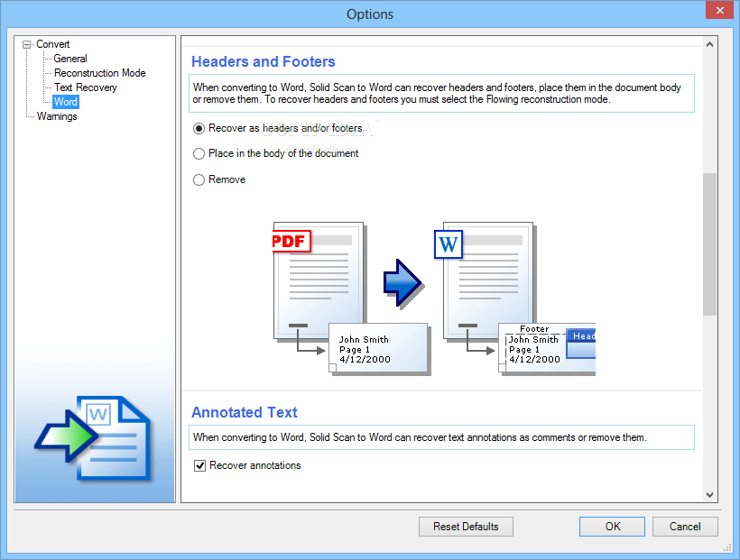Open the Warnings options page
740x560 pixels.
(57, 116)
